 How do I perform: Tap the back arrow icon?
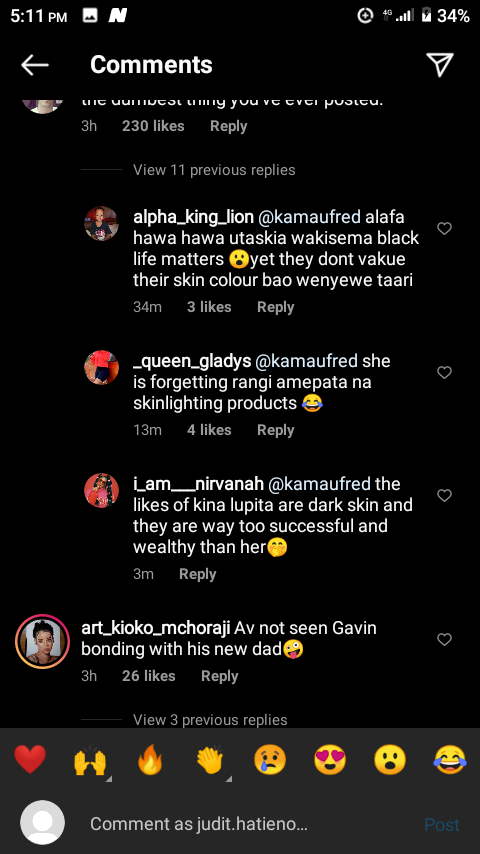pyautogui.click(x=35, y=65)
